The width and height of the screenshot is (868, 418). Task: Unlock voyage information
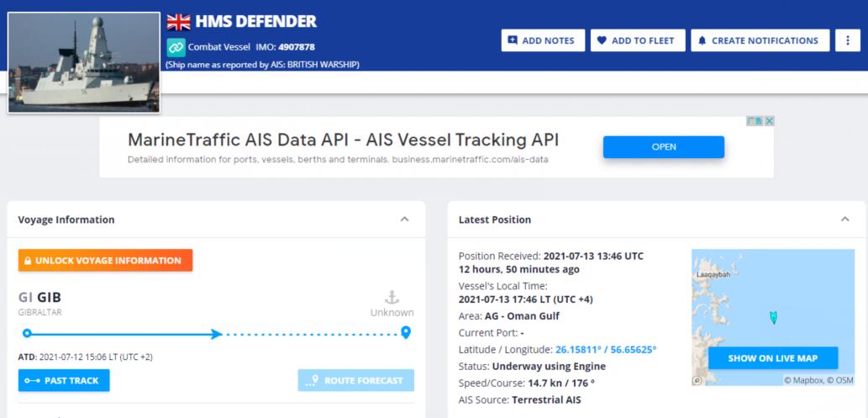pyautogui.click(x=105, y=261)
